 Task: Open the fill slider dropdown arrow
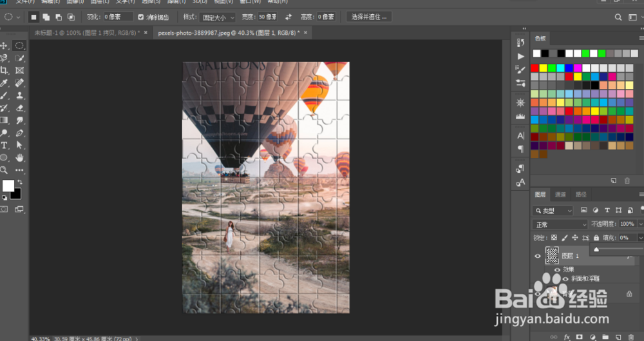(x=640, y=238)
